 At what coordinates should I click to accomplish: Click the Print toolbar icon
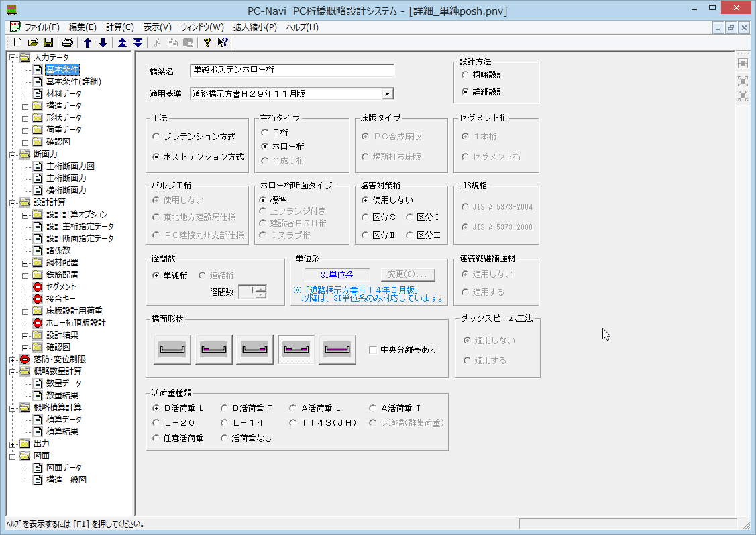click(68, 42)
